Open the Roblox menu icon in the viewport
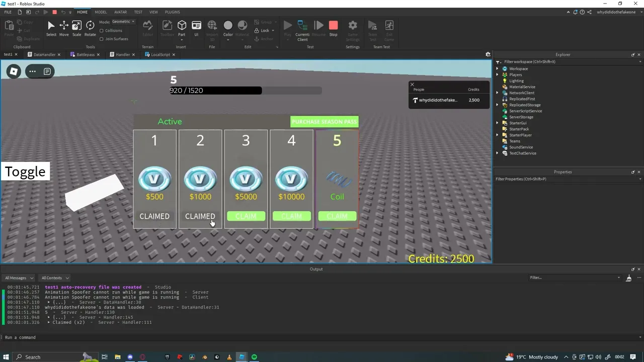The image size is (644, 362). pyautogui.click(x=14, y=71)
